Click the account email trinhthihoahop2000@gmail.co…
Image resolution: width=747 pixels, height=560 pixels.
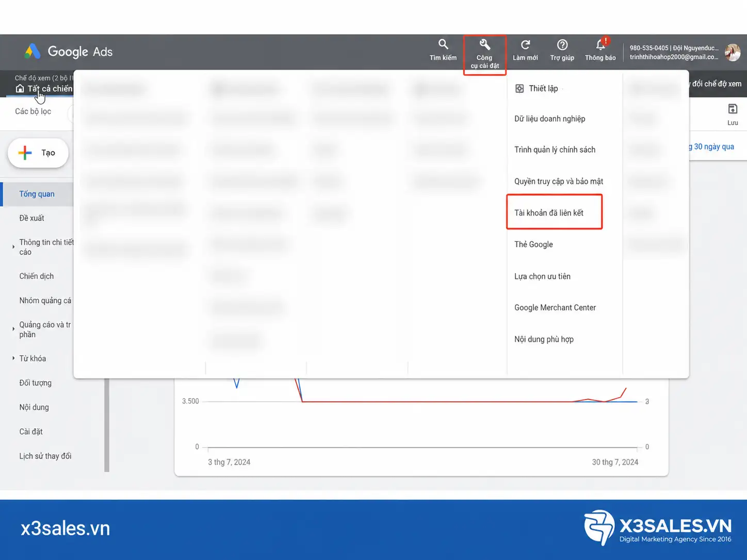coord(674,57)
